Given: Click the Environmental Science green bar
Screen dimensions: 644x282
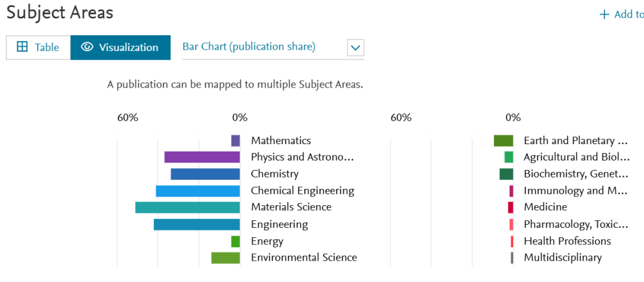Looking at the screenshot, I should coord(225,257).
